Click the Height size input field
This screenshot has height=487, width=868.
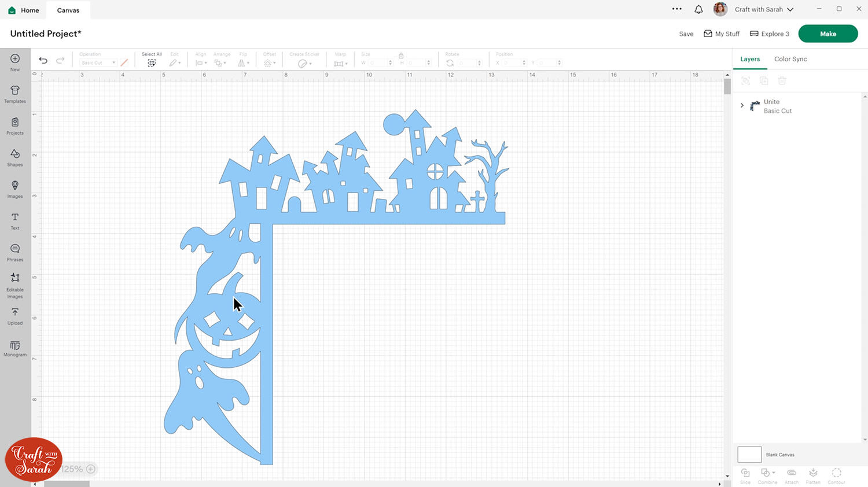point(415,63)
